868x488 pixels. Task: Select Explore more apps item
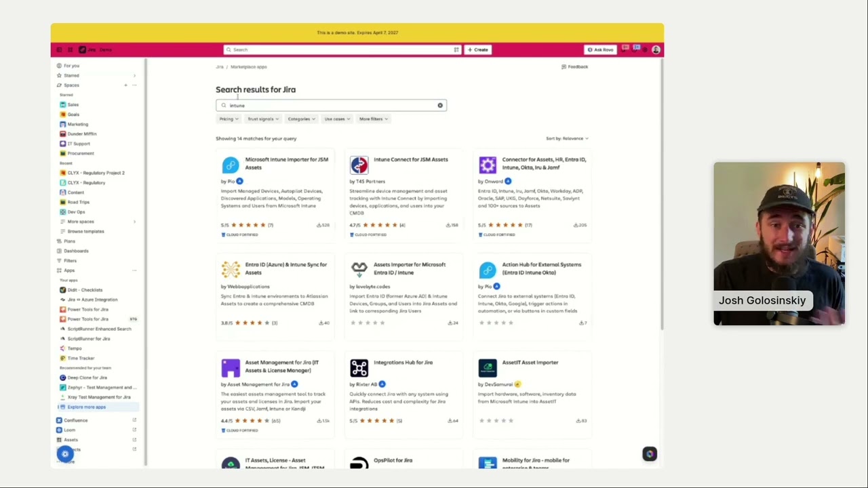coord(97,407)
